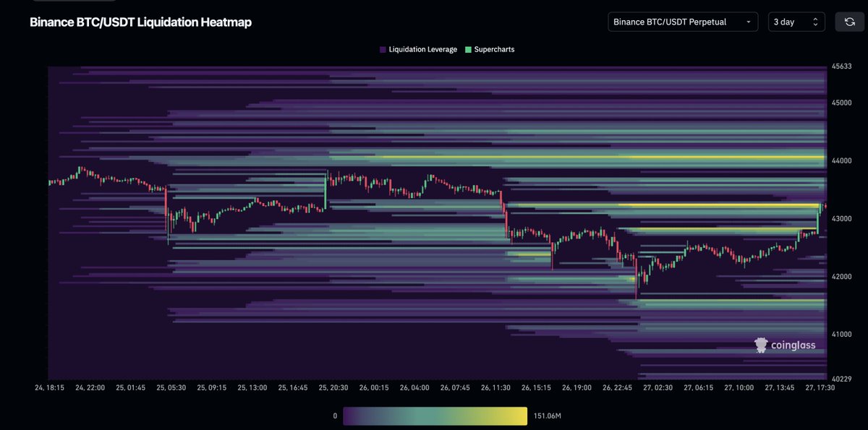Click the green Supercharts legend swatch
Screen dimensions: 868x430
468,50
